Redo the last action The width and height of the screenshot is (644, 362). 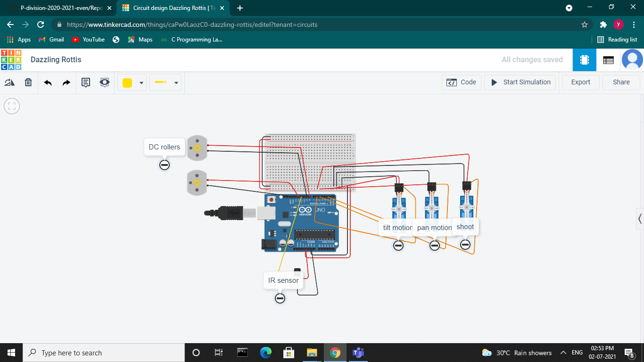click(x=66, y=82)
